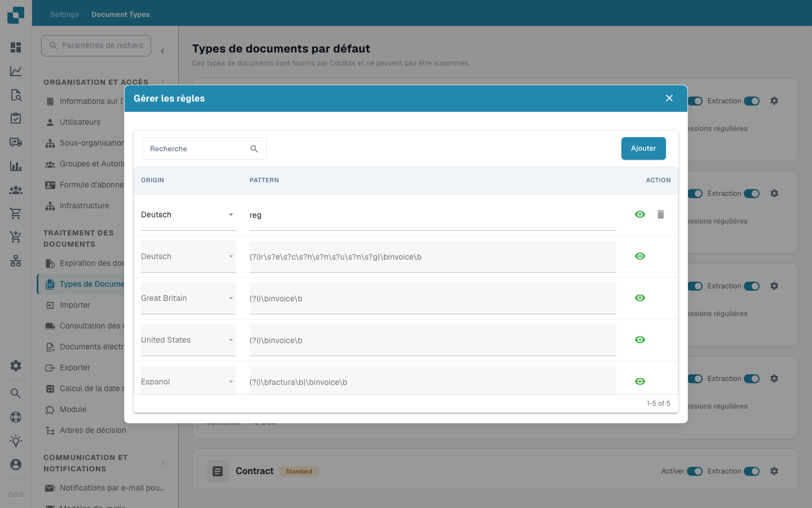This screenshot has width=812, height=508.
Task: Delete the rule with pattern 'reg'
Action: click(x=661, y=214)
